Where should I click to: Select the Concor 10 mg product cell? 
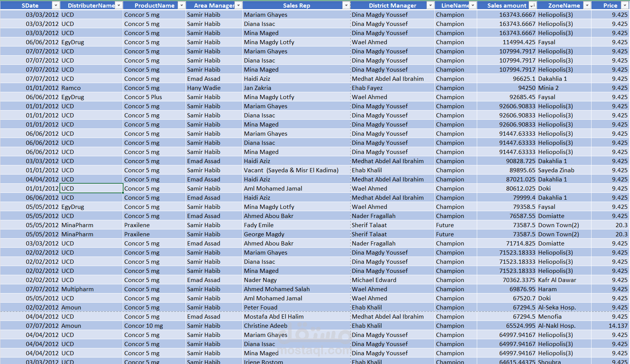click(x=154, y=326)
